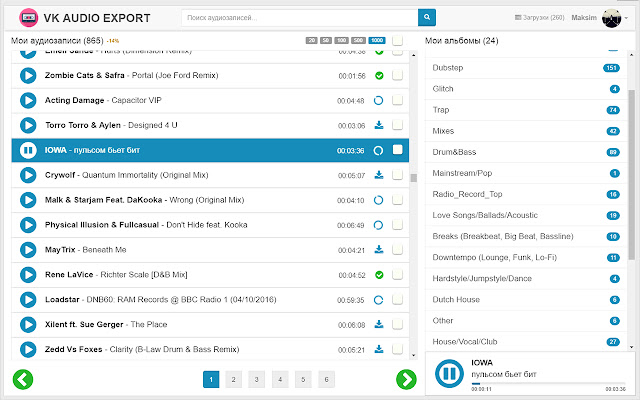Pause playback in bottom player panel

[449, 373]
